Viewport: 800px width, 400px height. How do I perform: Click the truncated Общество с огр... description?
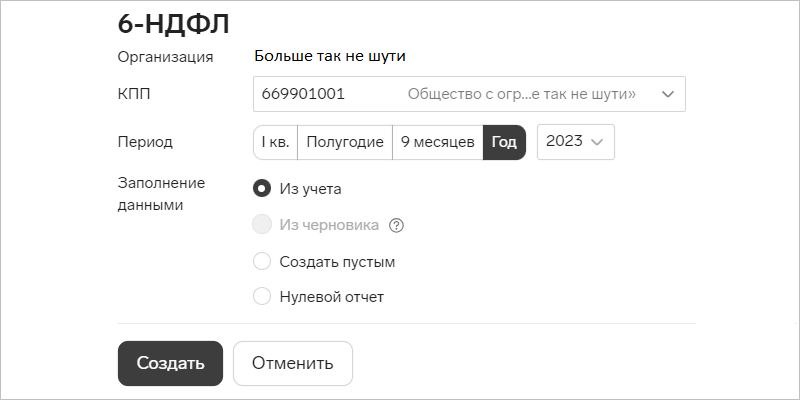tap(521, 94)
